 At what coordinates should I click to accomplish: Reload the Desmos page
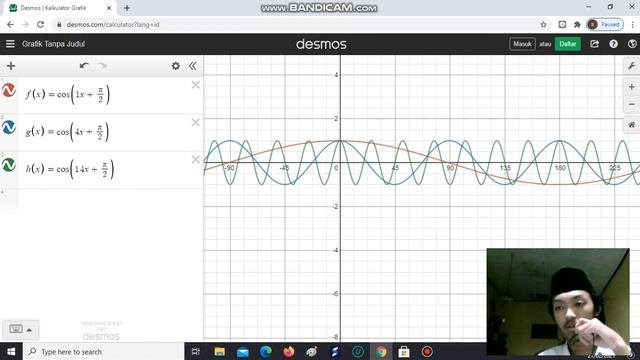point(40,24)
